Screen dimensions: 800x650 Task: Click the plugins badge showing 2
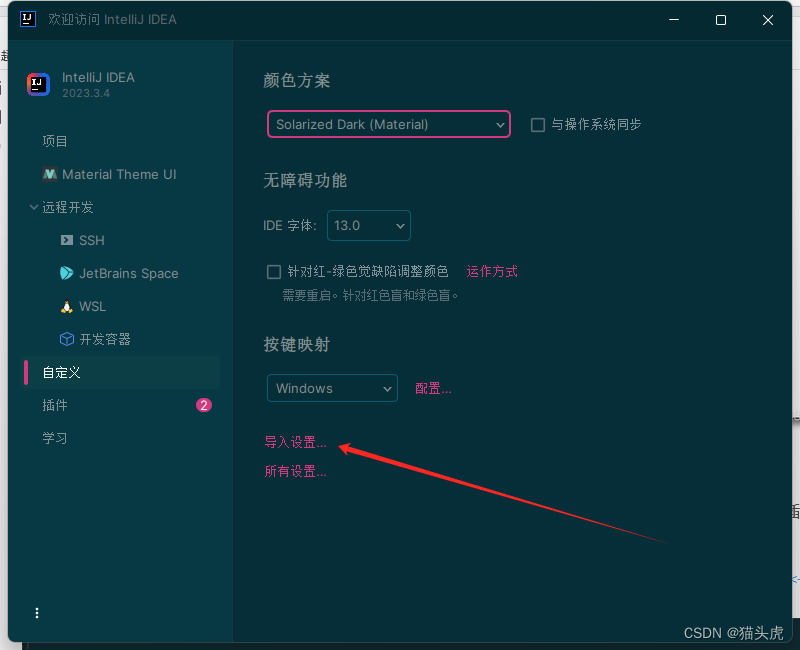coord(204,405)
